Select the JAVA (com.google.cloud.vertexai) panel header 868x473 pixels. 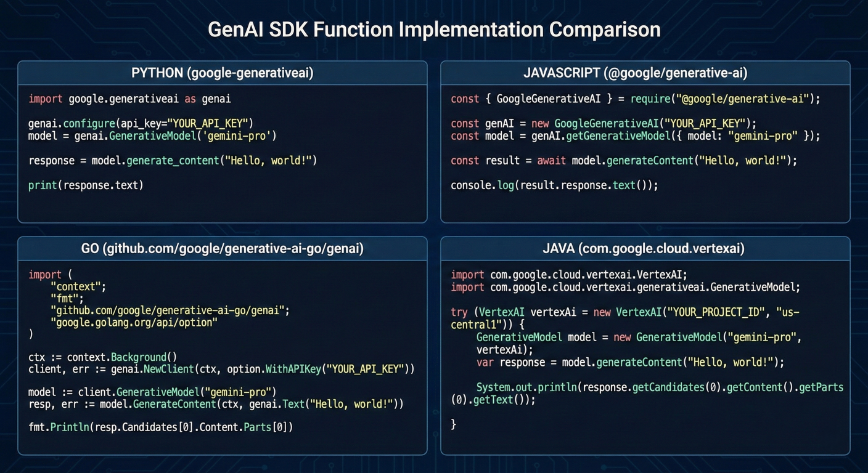[645, 249]
